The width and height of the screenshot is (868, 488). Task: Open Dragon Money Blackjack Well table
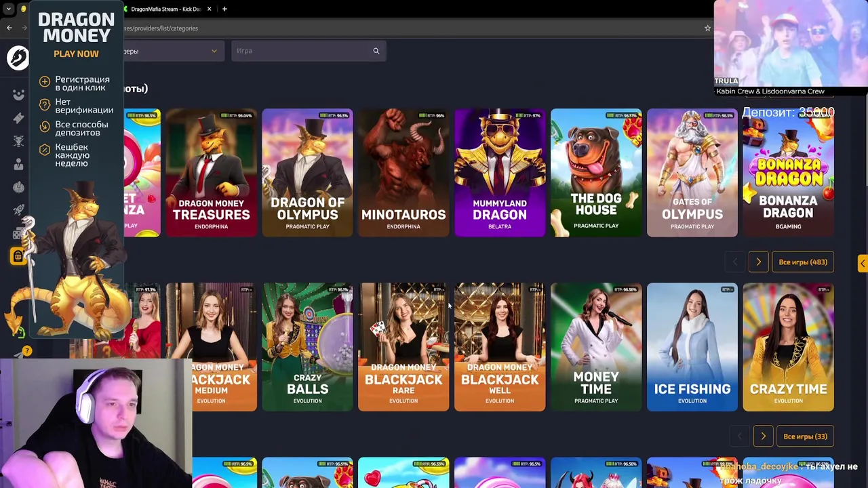coord(500,347)
